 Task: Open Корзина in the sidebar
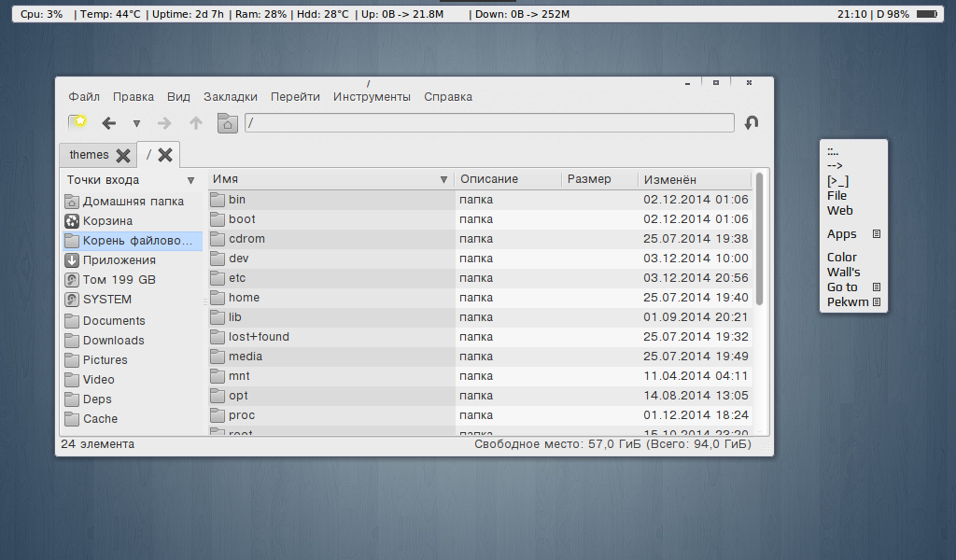click(133, 220)
